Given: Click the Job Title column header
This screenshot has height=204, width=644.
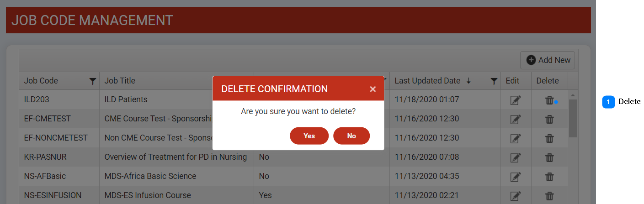Looking at the screenshot, I should tap(120, 81).
